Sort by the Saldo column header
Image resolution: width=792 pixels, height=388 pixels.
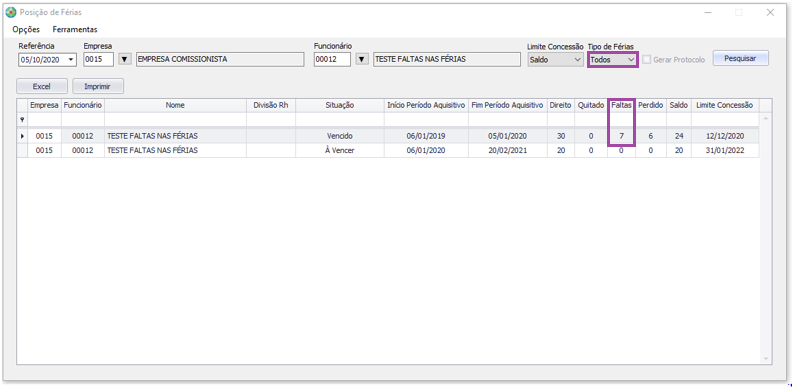click(679, 106)
